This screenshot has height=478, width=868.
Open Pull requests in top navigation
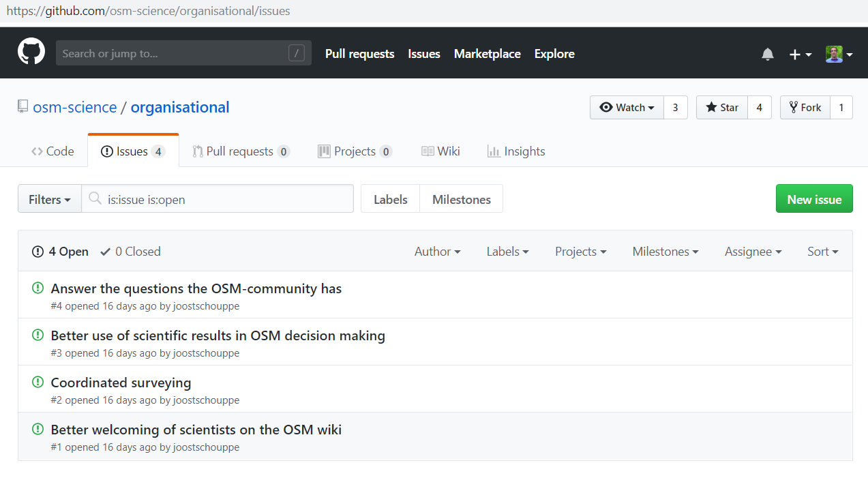tap(359, 54)
